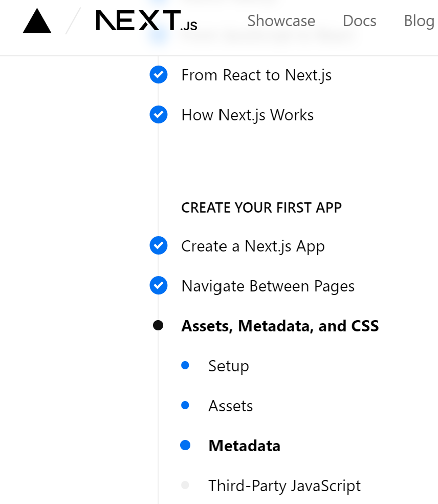Viewport: 438px width, 504px height.
Task: Click the Vercel triangle logo
Action: (37, 22)
